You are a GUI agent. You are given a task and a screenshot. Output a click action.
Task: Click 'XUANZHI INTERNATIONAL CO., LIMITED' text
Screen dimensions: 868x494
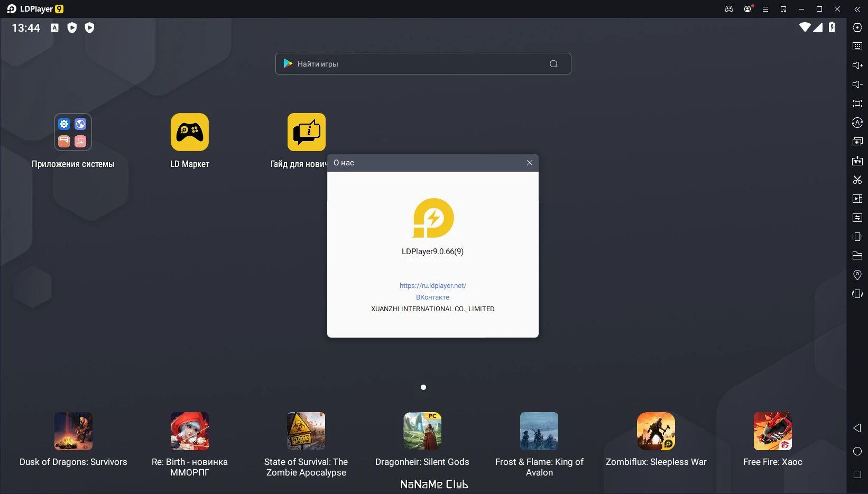[433, 309]
